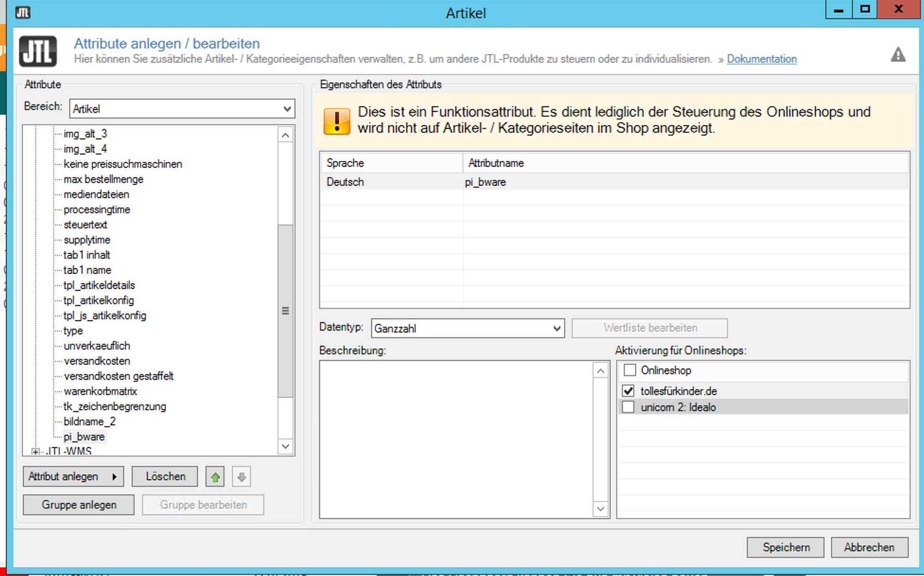Click the warning triangle icon in header
The image size is (924, 576).
coord(897,55)
